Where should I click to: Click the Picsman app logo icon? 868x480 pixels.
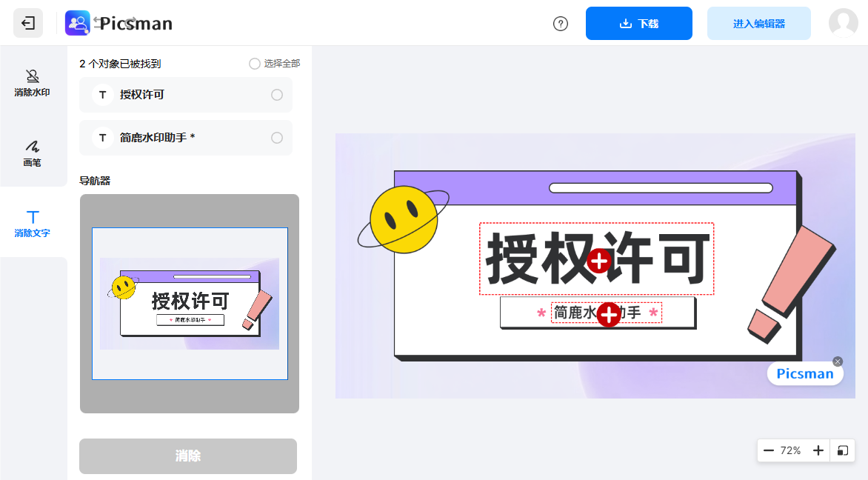tap(77, 22)
